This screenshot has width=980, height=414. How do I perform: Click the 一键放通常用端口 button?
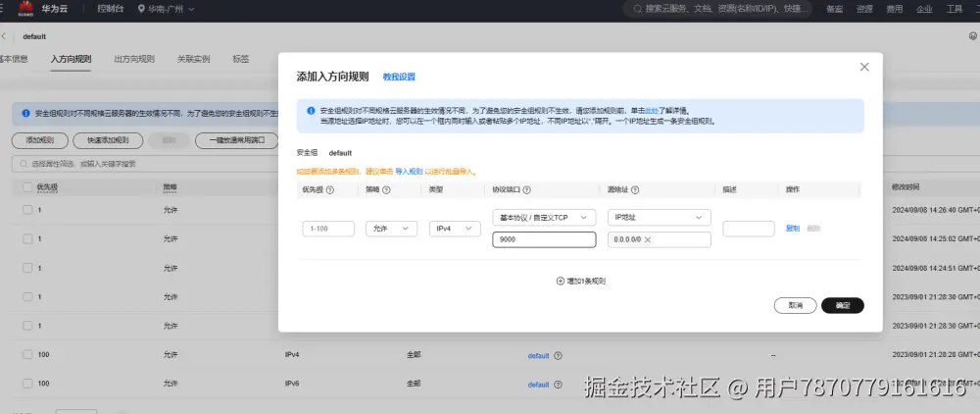click(x=237, y=140)
